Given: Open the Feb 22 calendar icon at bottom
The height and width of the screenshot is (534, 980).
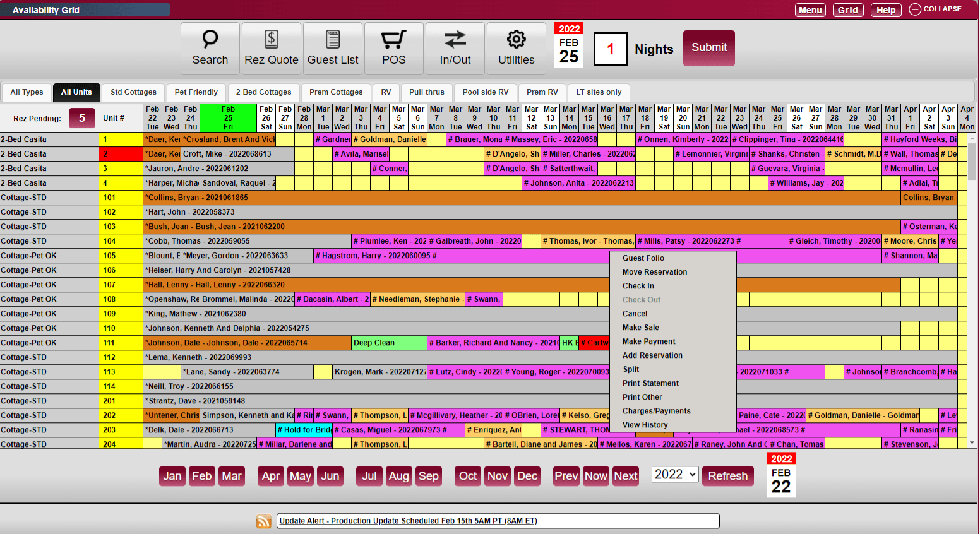Looking at the screenshot, I should (x=781, y=475).
